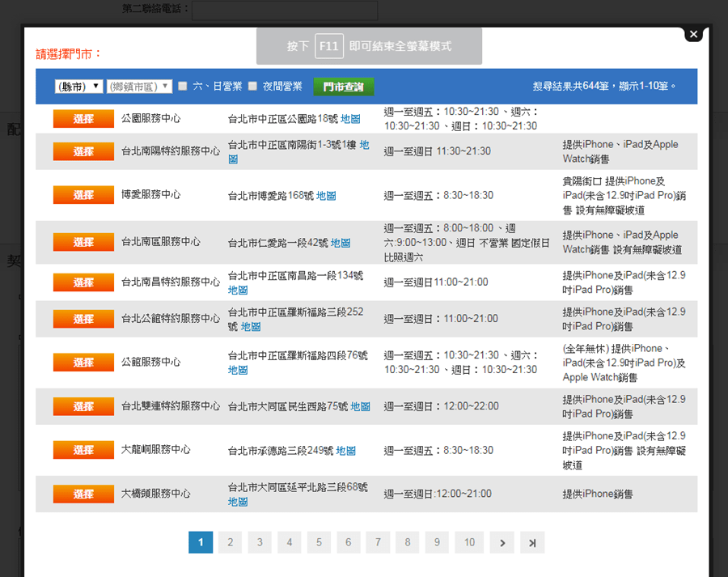Open map for 延平北路三段68號
The width and height of the screenshot is (728, 577).
point(238,502)
